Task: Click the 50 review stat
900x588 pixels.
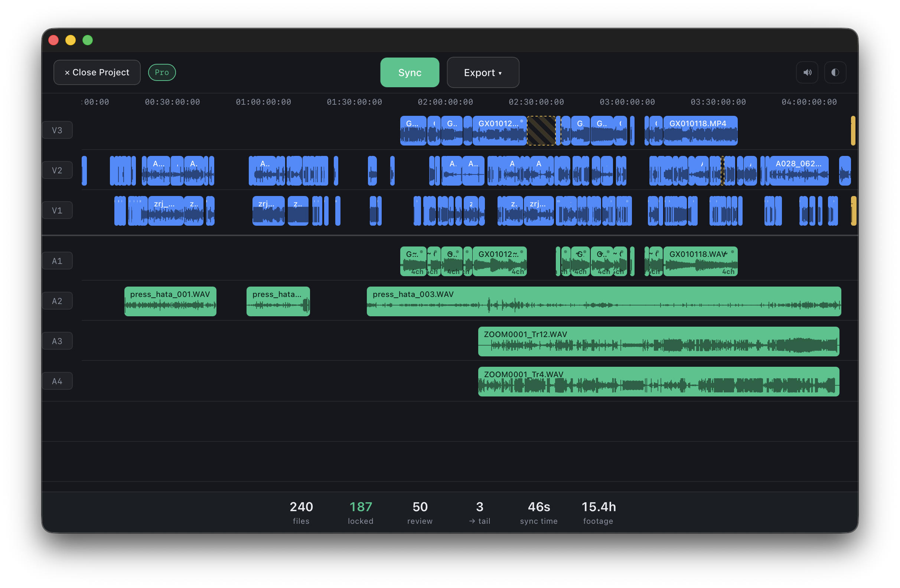Action: tap(420, 512)
